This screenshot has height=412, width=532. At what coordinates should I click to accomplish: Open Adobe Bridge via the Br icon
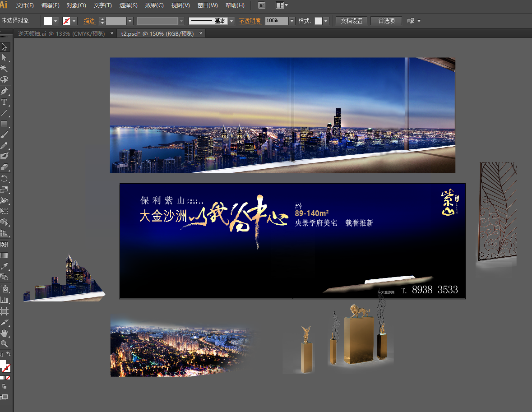click(x=262, y=5)
